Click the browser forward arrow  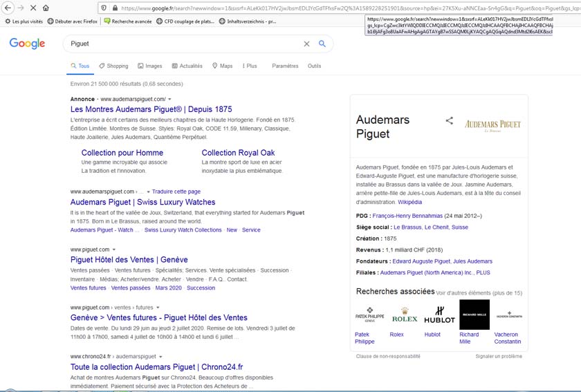tap(21, 8)
